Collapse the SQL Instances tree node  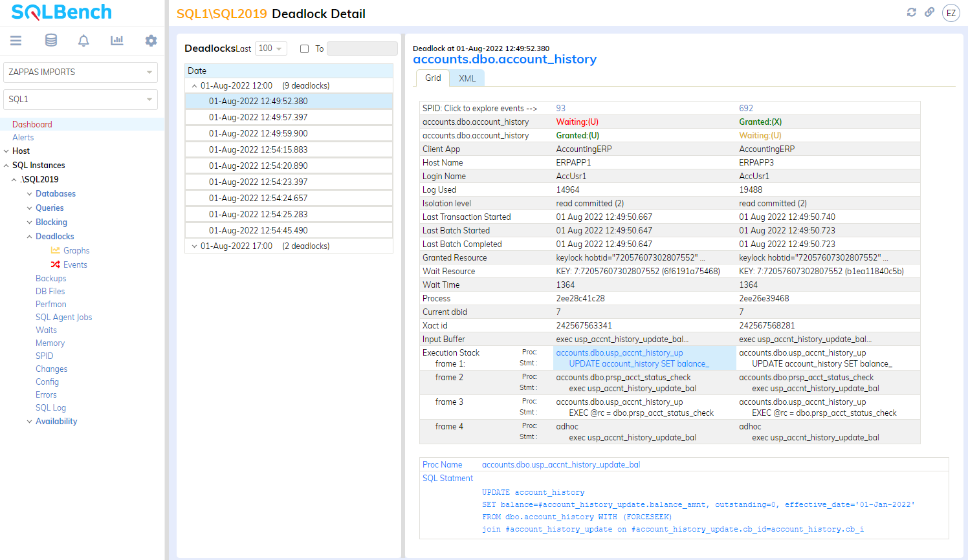click(6, 166)
